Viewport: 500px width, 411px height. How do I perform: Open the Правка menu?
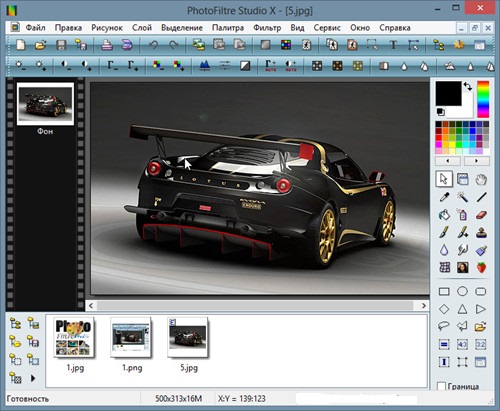pyautogui.click(x=68, y=28)
